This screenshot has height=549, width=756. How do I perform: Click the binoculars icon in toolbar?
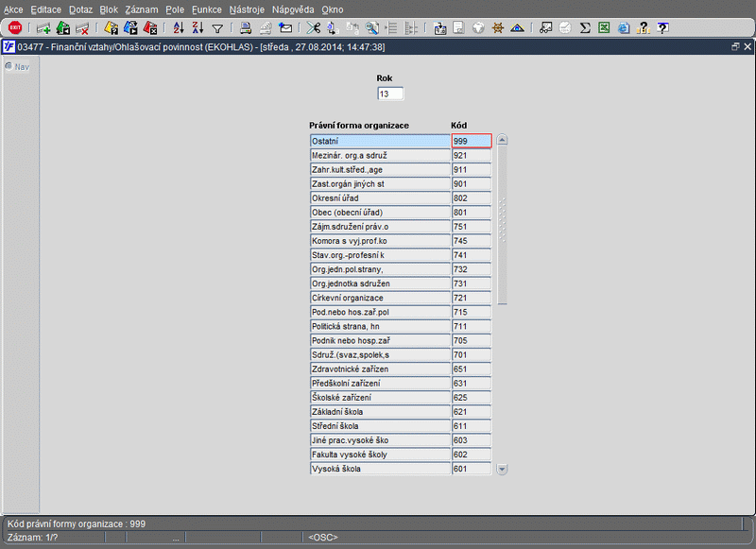[546, 28]
